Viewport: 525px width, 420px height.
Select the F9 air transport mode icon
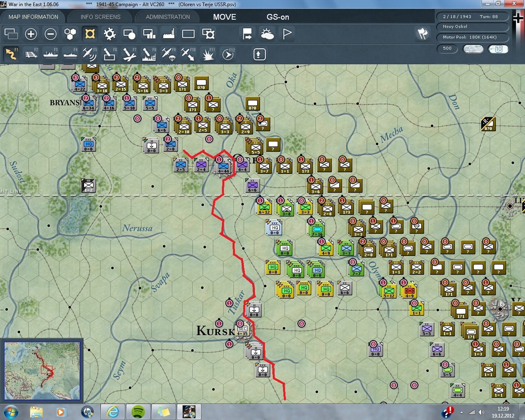pos(169,54)
